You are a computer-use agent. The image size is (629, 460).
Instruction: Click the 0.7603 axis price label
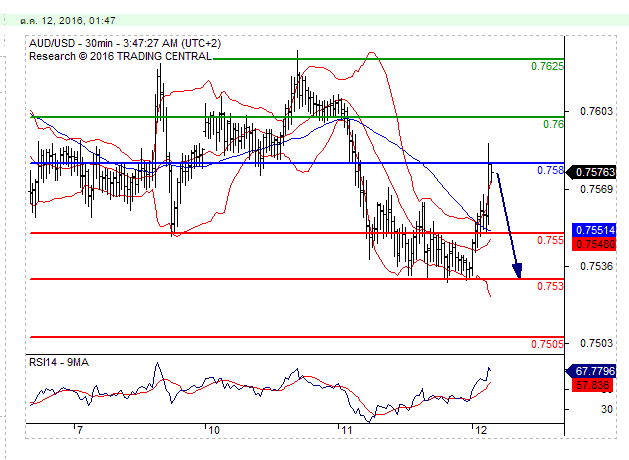tap(597, 111)
